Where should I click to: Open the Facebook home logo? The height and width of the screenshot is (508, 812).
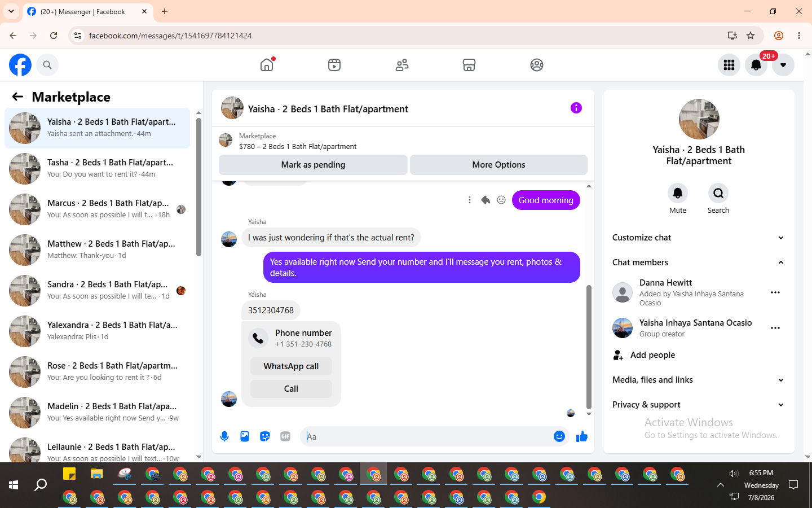click(20, 65)
